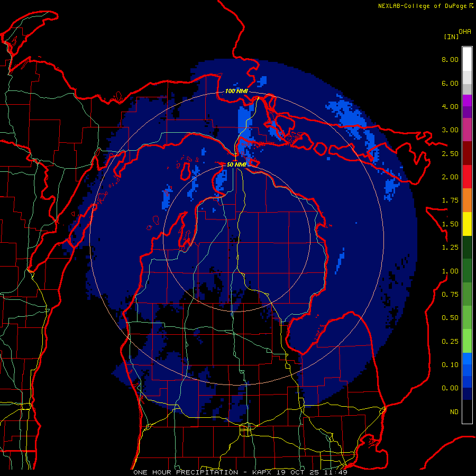
Task: Click the orange legend swatch at 1.75
Action: (x=467, y=200)
